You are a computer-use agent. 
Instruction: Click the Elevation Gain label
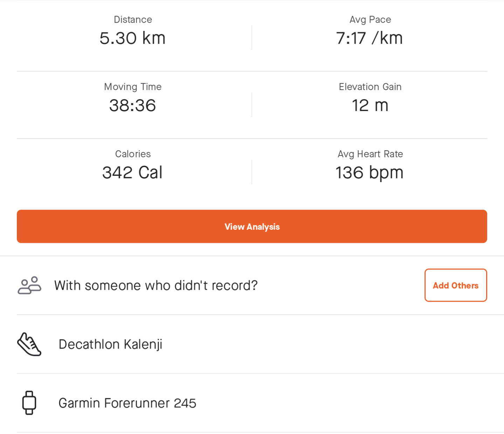click(370, 87)
